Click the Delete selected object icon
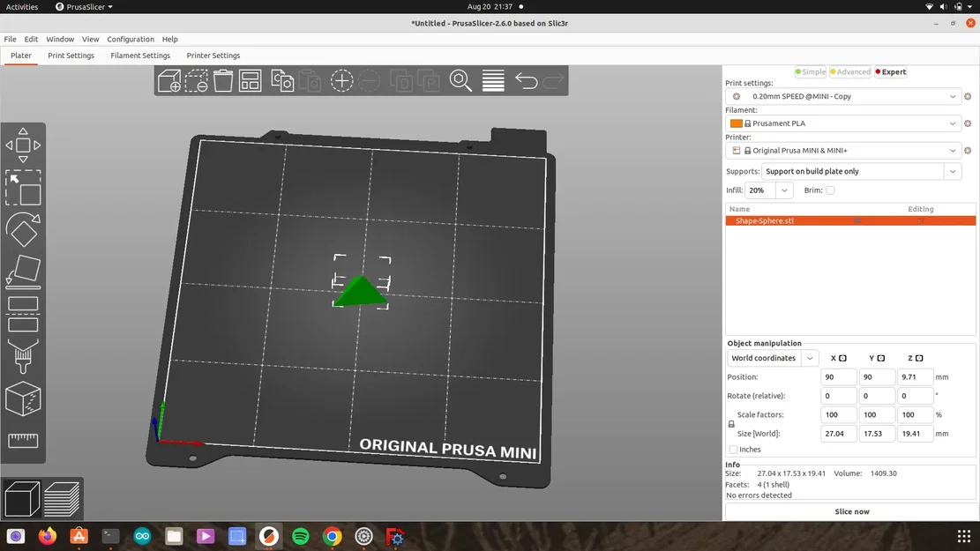980x551 pixels. click(196, 81)
